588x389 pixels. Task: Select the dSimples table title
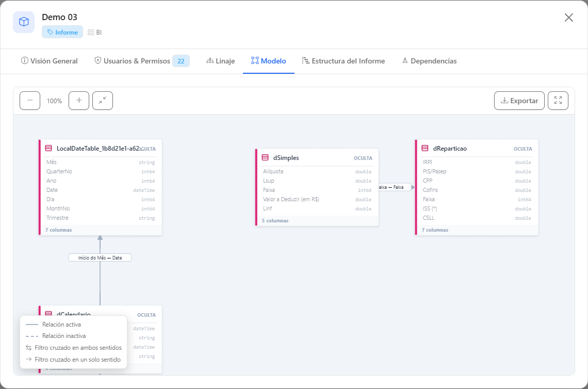(286, 158)
